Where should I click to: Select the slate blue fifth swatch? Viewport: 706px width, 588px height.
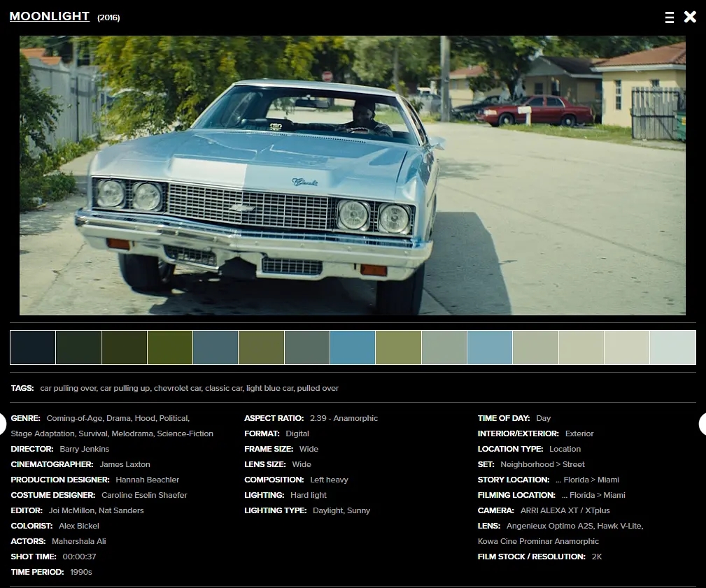pyautogui.click(x=216, y=347)
